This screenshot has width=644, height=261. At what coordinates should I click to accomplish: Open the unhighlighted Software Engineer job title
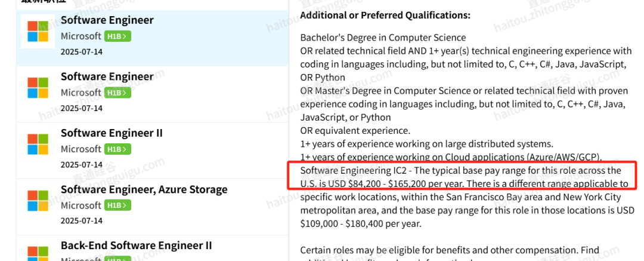coord(107,76)
